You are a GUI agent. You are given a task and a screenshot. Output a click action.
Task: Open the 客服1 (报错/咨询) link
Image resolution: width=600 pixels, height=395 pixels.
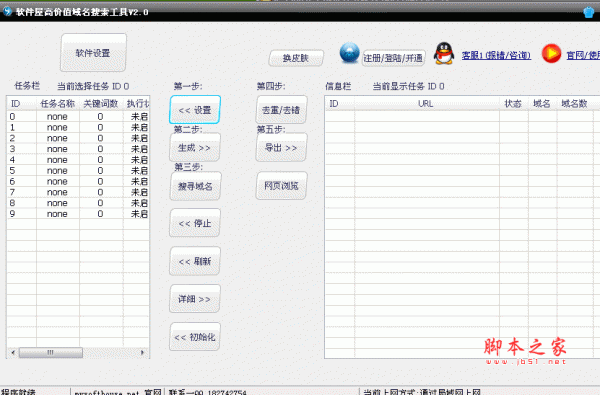[x=496, y=55]
